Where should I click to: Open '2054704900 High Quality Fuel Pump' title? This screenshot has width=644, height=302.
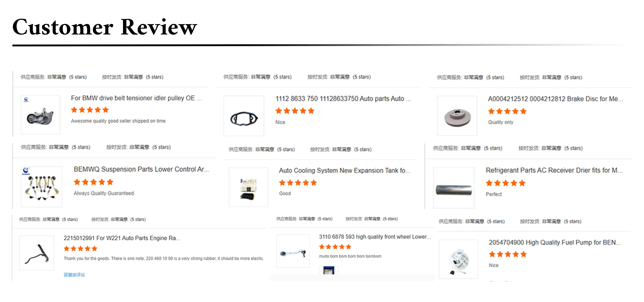(555, 243)
